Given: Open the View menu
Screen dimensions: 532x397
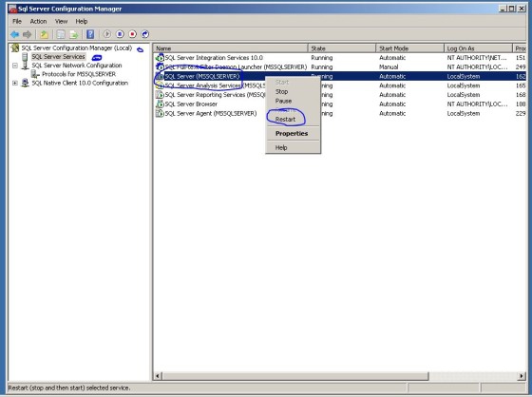Looking at the screenshot, I should [61, 22].
